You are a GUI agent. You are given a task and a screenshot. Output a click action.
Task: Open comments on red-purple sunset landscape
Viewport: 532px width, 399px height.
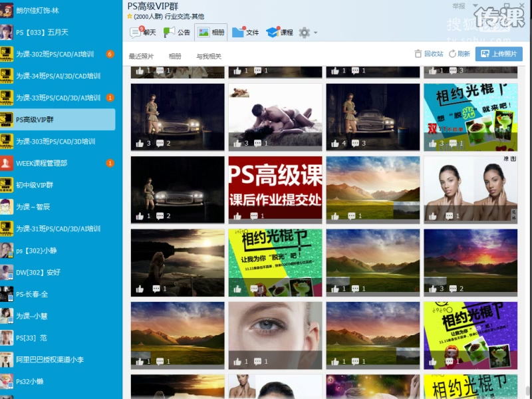click(453, 289)
